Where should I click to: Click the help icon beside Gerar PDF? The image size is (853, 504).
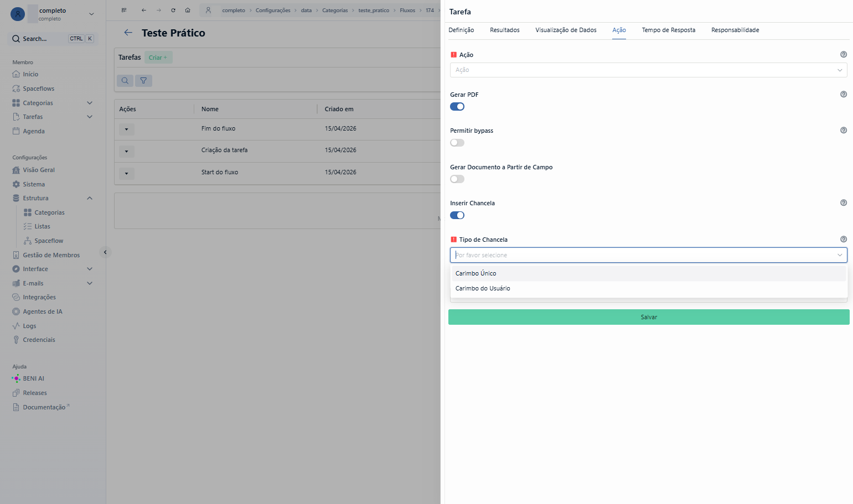tap(844, 94)
